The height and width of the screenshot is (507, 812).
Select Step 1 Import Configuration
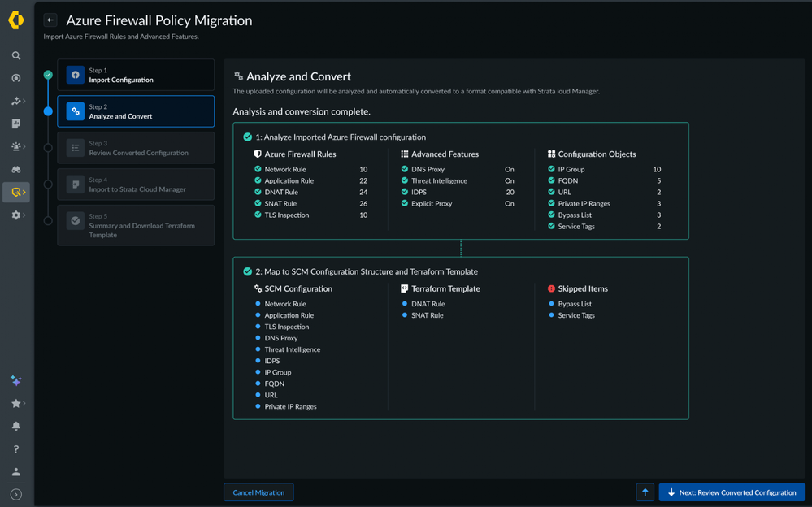[x=136, y=75]
